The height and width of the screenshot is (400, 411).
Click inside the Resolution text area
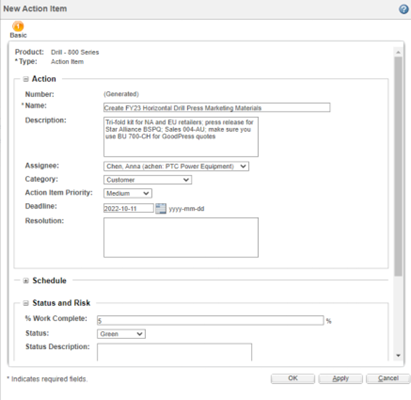(x=181, y=237)
